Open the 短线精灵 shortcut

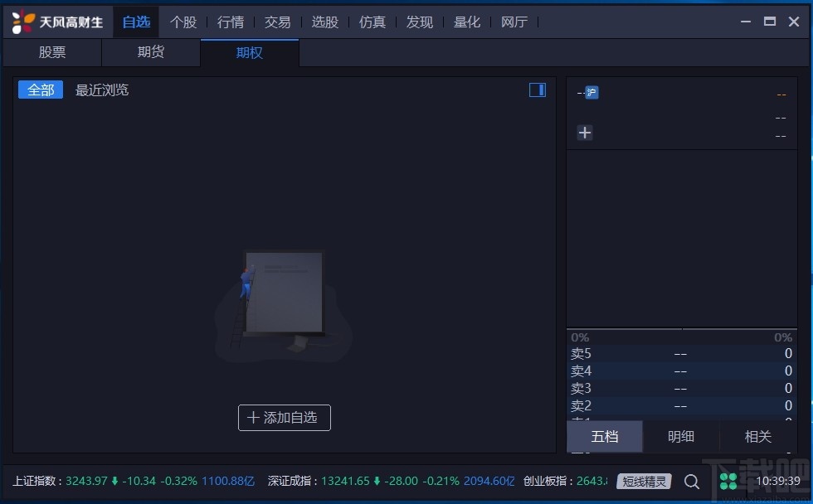click(x=645, y=481)
